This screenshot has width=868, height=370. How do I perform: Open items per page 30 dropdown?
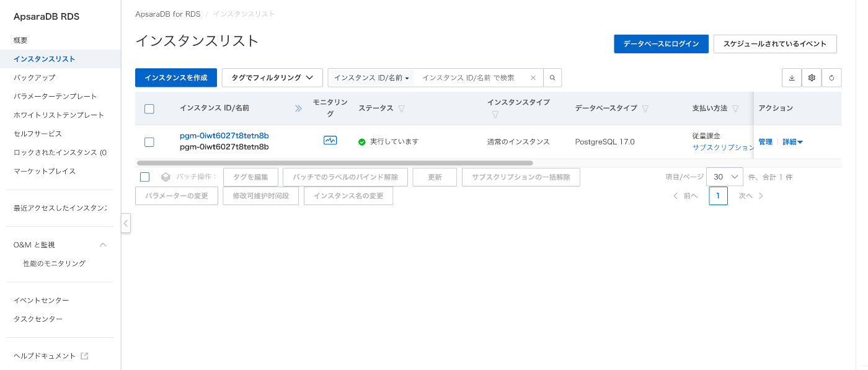pyautogui.click(x=725, y=177)
